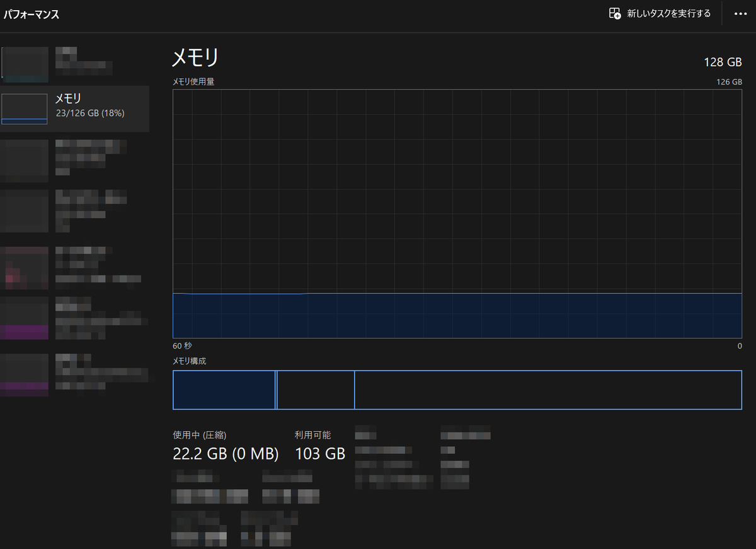The height and width of the screenshot is (549, 756).
Task: Click the メモリ構成 label
Action: (x=190, y=361)
